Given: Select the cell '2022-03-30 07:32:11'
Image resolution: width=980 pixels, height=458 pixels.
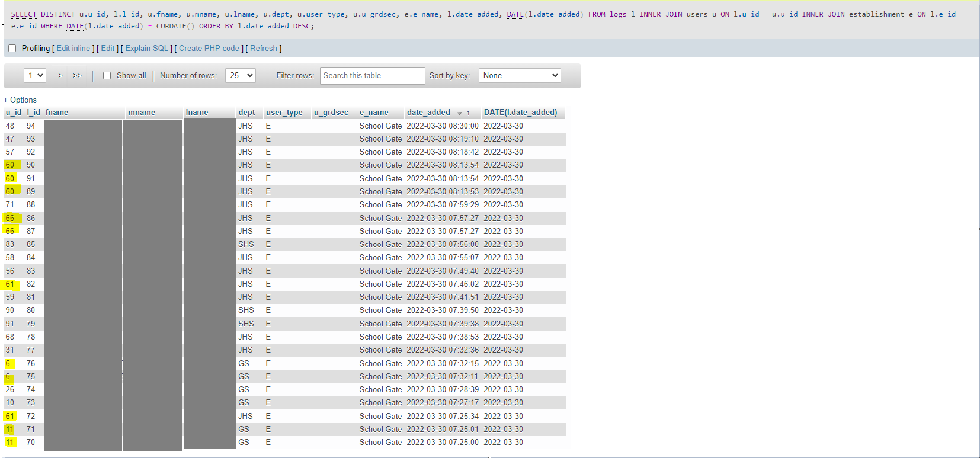Looking at the screenshot, I should pyautogui.click(x=443, y=376).
